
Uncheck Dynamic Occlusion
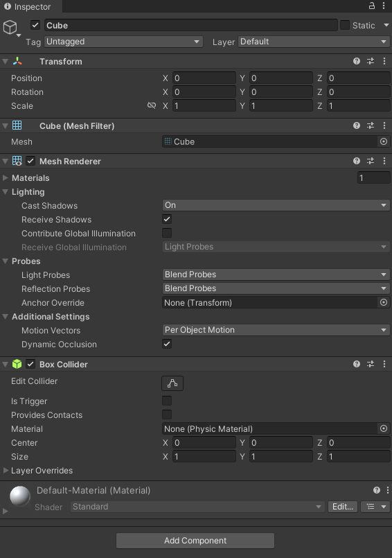167,344
